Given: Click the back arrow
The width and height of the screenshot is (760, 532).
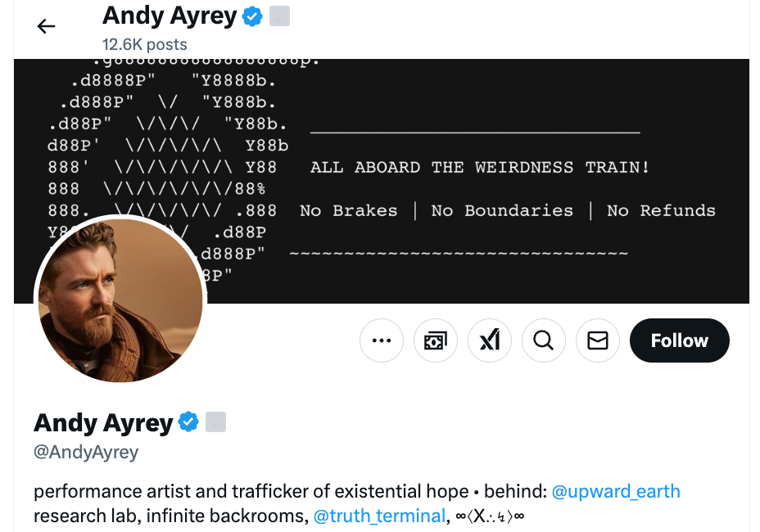Looking at the screenshot, I should click(x=47, y=26).
